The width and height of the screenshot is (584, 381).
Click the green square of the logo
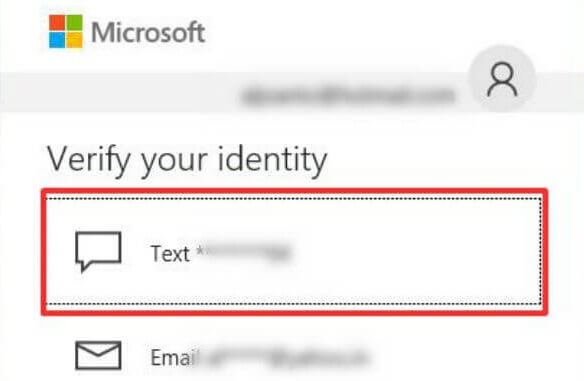(74, 23)
